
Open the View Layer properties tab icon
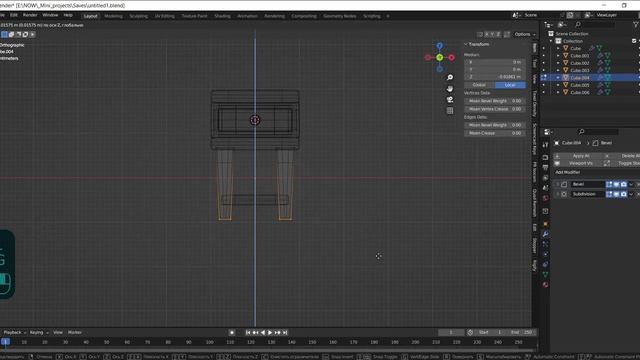pyautogui.click(x=545, y=178)
